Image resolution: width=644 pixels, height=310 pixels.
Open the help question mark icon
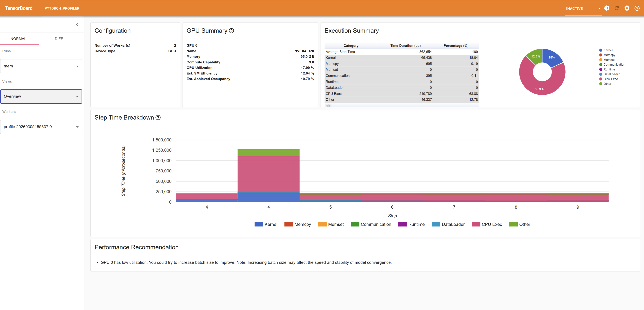coord(637,8)
